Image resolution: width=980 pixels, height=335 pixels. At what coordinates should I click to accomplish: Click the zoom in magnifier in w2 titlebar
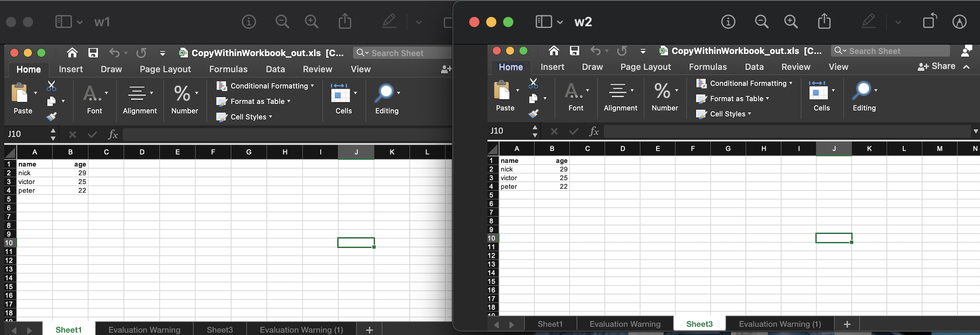click(x=791, y=22)
